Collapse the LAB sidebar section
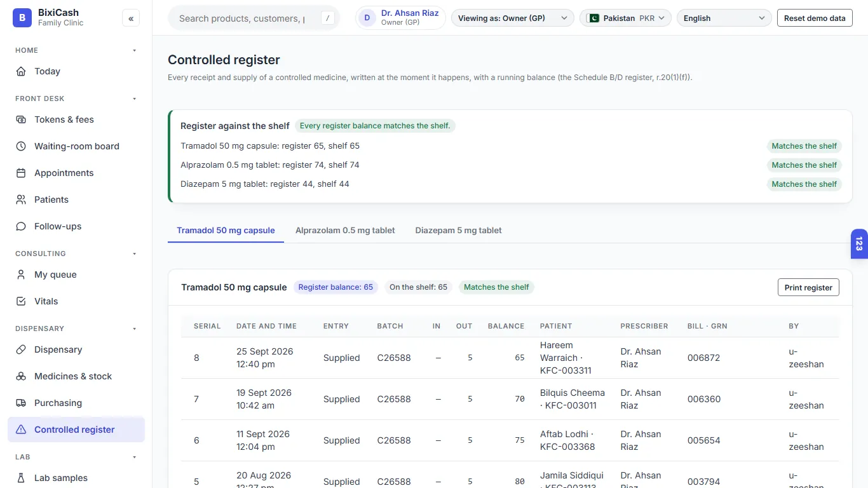Viewport: 868px width, 488px height. pyautogui.click(x=134, y=457)
